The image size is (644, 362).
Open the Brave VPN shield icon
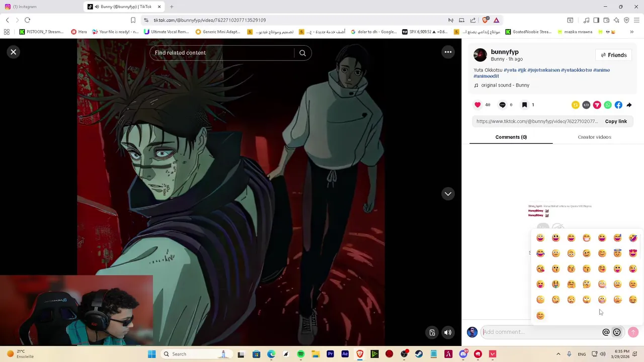(626, 20)
